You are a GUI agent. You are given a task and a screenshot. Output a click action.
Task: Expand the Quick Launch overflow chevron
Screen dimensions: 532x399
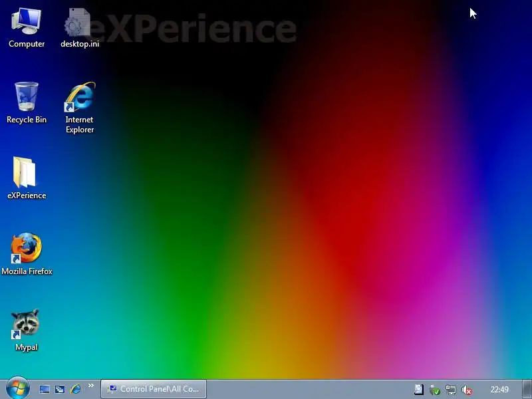tap(91, 386)
